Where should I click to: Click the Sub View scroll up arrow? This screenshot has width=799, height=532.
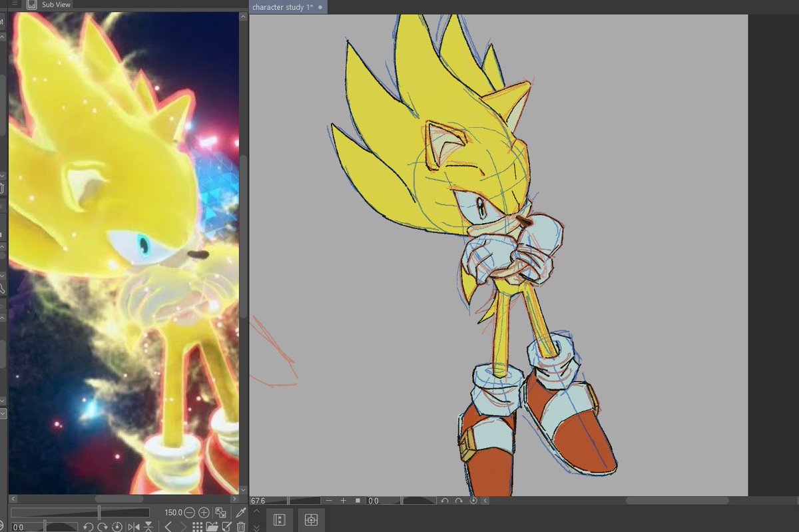244,16
